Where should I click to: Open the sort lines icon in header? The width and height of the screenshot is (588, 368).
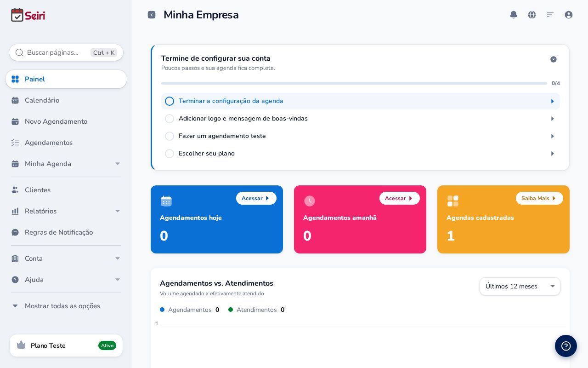[550, 15]
